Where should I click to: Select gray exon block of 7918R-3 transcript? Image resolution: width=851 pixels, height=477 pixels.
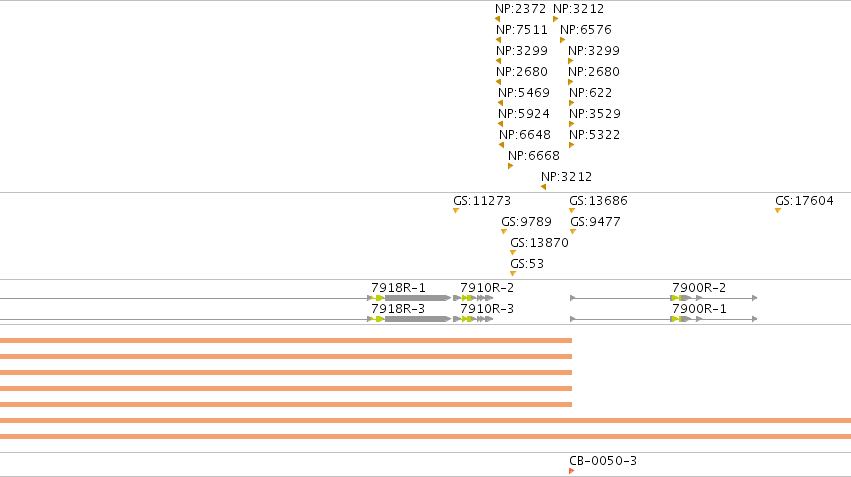(x=416, y=319)
